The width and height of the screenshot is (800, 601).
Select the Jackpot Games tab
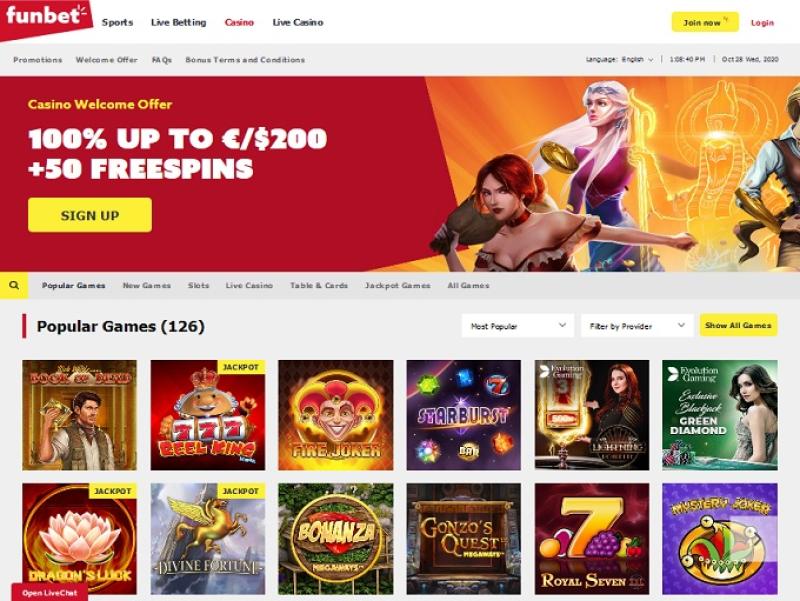(397, 286)
